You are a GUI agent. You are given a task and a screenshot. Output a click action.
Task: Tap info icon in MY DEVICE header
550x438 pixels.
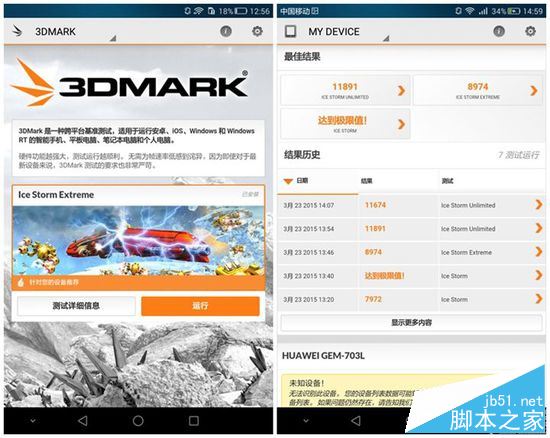pyautogui.click(x=499, y=31)
